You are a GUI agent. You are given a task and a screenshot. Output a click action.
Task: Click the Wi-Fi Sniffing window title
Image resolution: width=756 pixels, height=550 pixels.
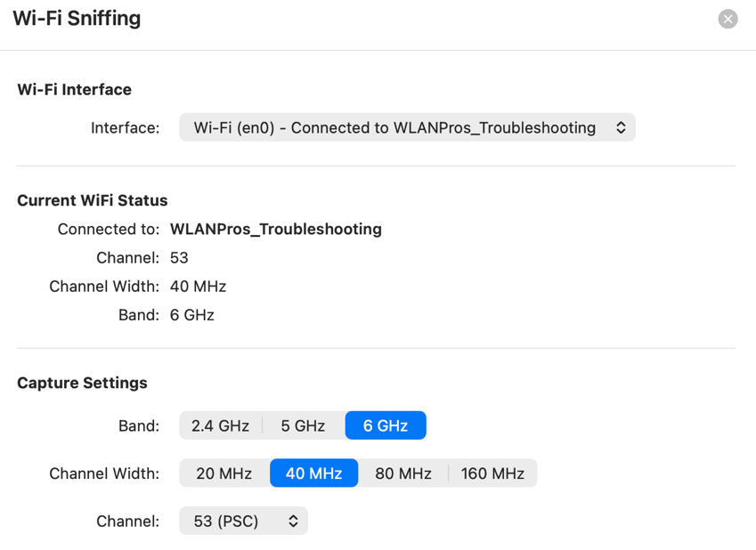(77, 19)
